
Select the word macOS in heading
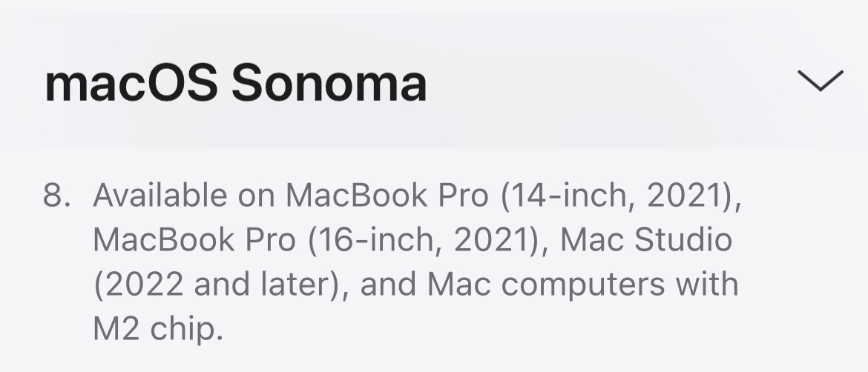[x=131, y=83]
